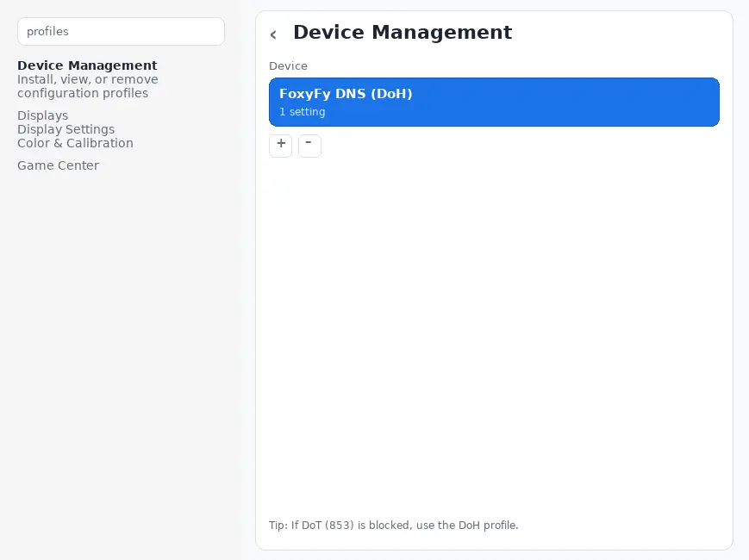The image size is (749, 560).
Task: Open the Color & Calibration result
Action: click(x=75, y=143)
